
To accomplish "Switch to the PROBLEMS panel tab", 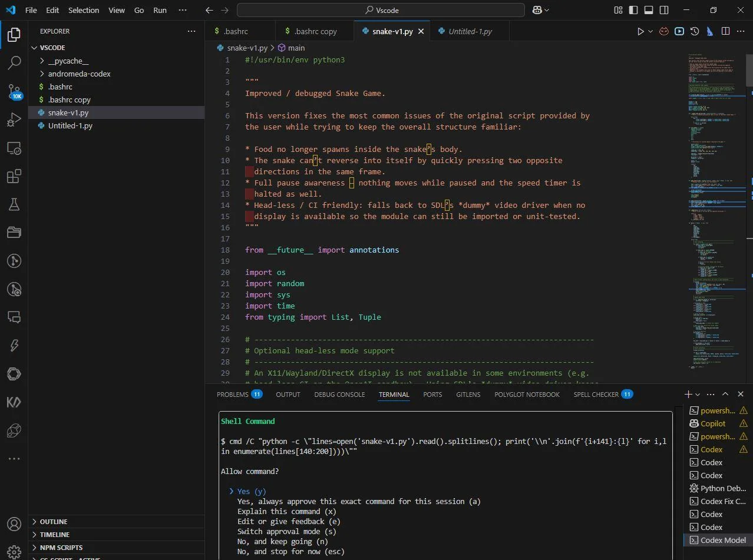I will pyautogui.click(x=233, y=395).
